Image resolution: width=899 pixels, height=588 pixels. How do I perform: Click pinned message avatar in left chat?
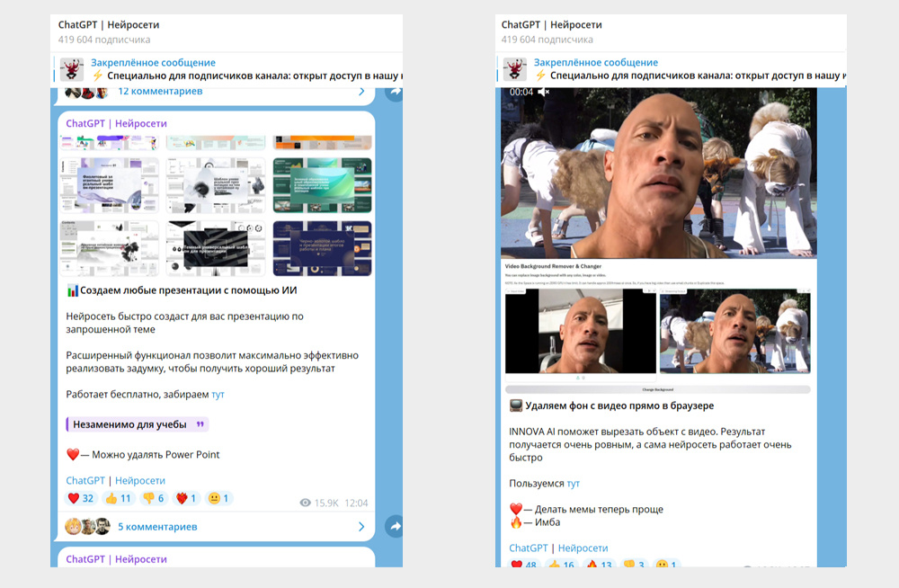72,69
